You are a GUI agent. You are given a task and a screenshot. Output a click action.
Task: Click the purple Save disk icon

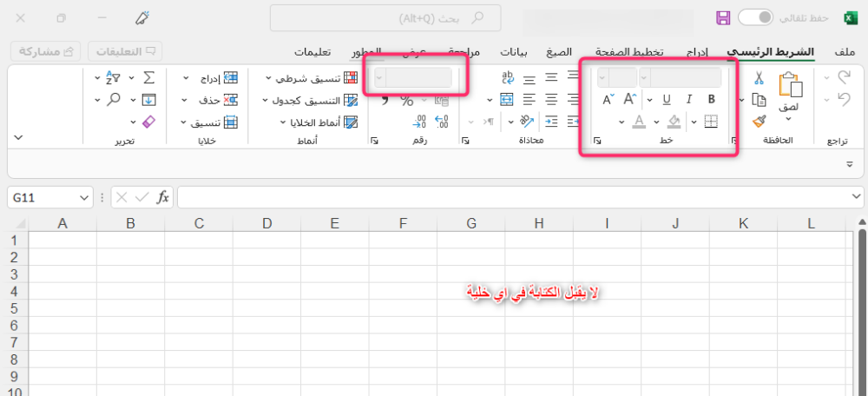point(723,17)
